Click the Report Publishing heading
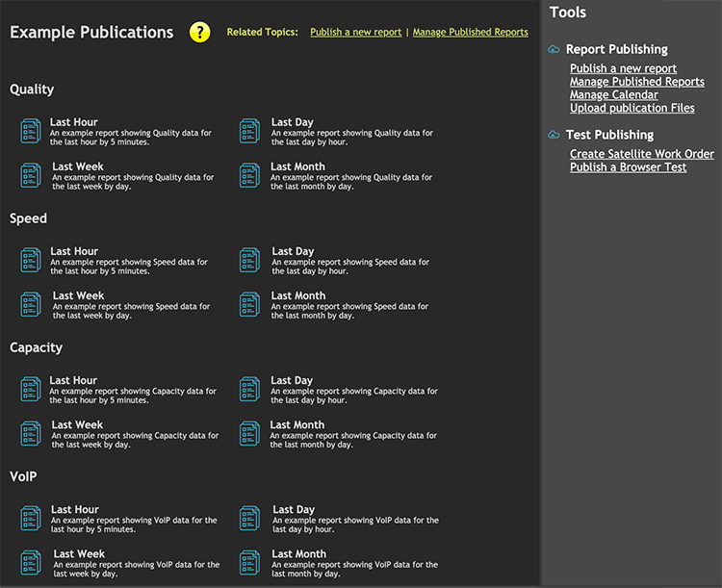Image resolution: width=722 pixels, height=588 pixels. point(617,49)
